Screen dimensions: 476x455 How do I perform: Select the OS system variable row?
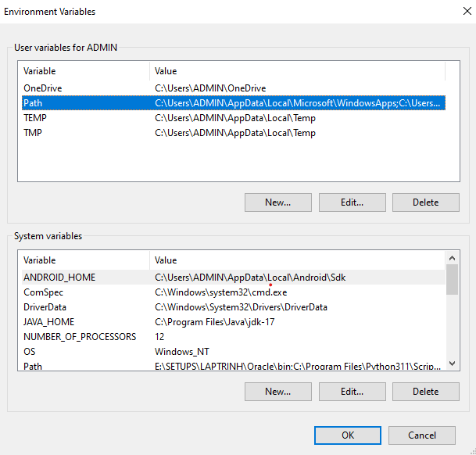click(x=30, y=352)
